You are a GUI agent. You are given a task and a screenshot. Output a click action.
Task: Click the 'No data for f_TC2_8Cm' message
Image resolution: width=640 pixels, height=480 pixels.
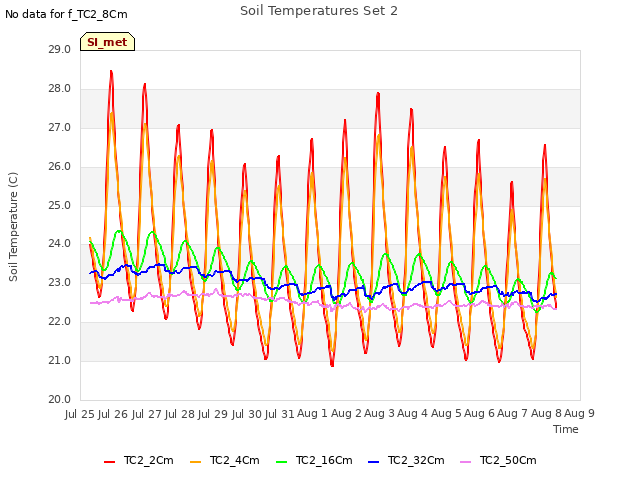(66, 14)
